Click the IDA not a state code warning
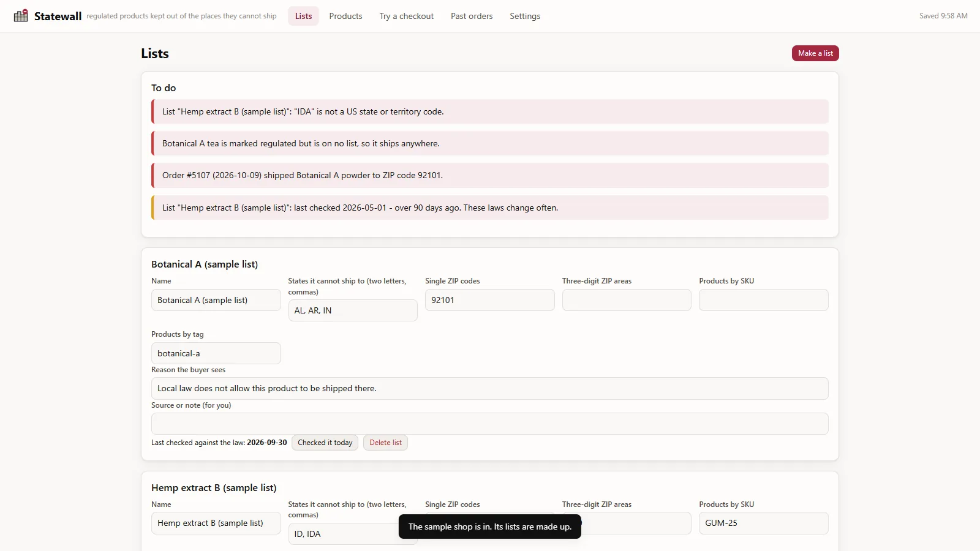Viewport: 980px width, 551px height. pyautogui.click(x=490, y=111)
